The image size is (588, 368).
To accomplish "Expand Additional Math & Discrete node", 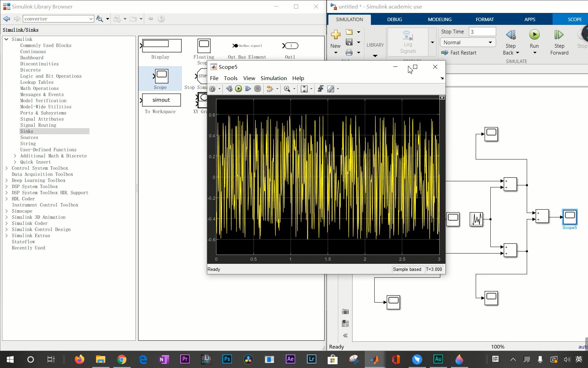I will [15, 156].
